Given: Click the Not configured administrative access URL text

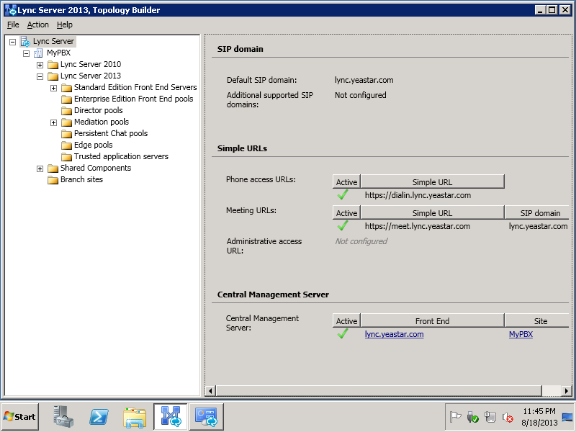Looking at the screenshot, I should click(x=361, y=241).
